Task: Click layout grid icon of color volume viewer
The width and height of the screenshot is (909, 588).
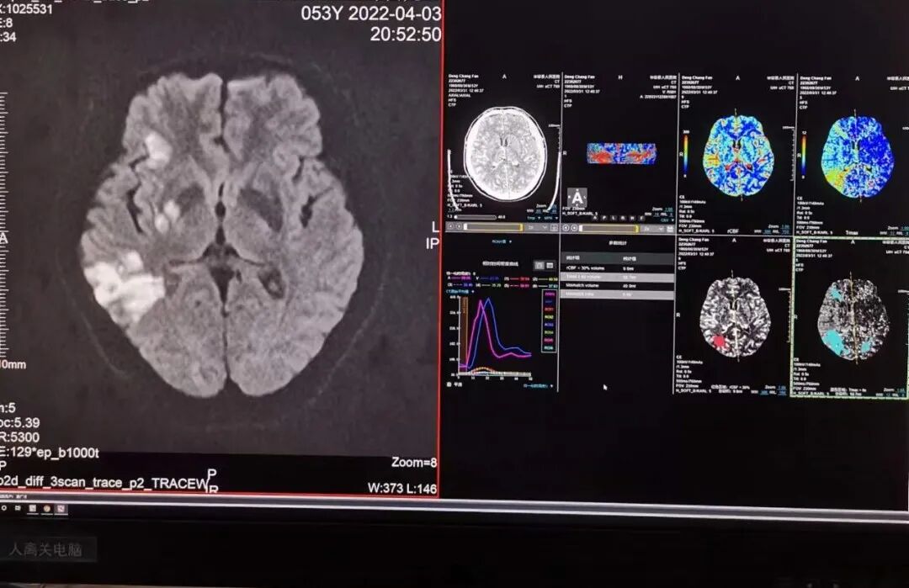Action: click(670, 229)
